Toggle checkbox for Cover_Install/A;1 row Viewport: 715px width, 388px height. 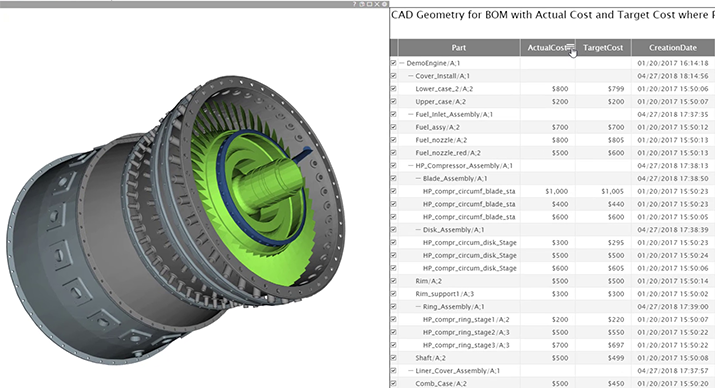[394, 76]
